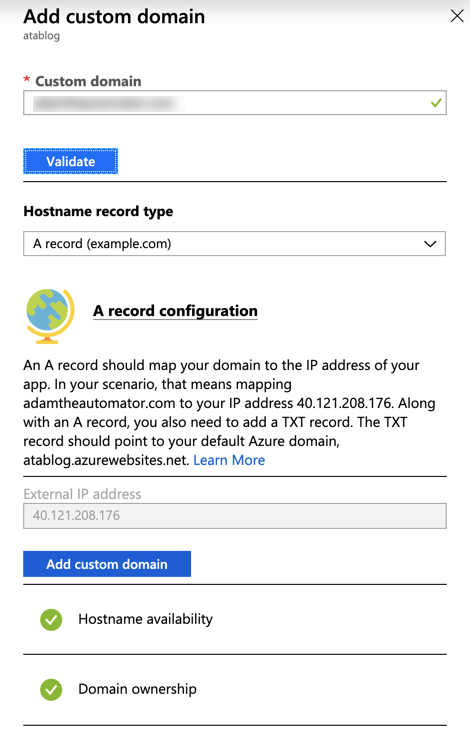Click the A record configuration heading
470x738 pixels.
(x=175, y=311)
